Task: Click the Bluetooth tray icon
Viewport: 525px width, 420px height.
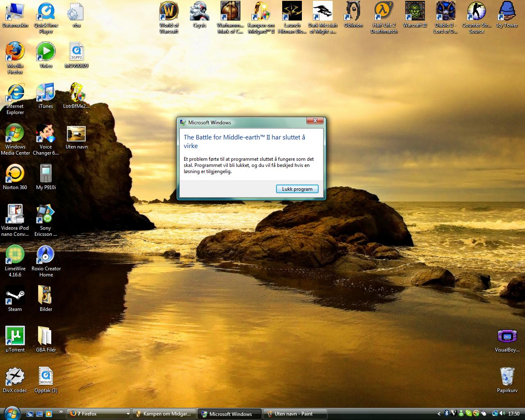Action: pos(447,414)
